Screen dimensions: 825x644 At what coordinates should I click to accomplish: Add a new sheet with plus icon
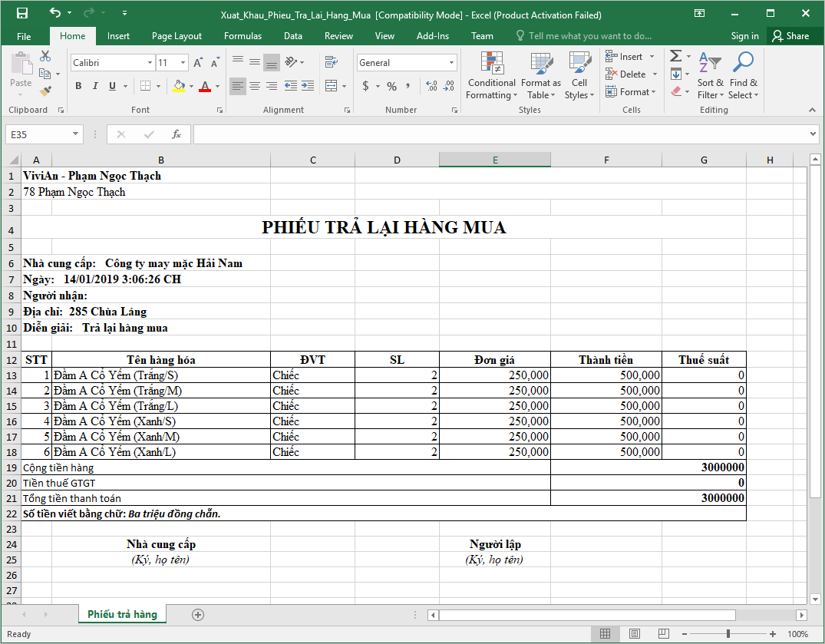[198, 615]
